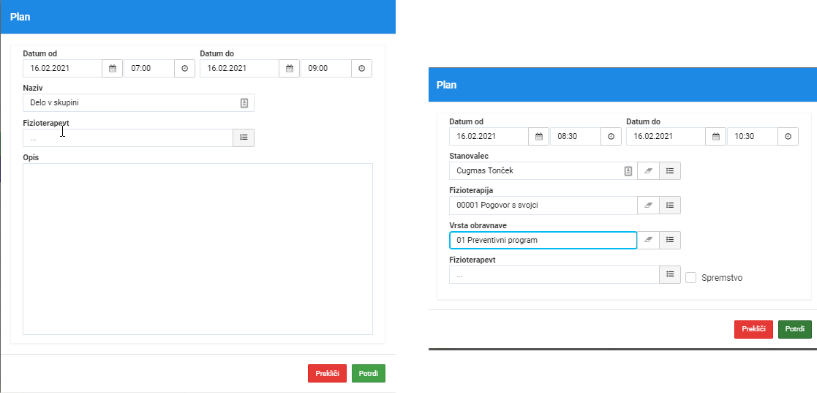
Task: Click the Vrsta obravnave field with 01 Preventivni program
Action: click(543, 240)
